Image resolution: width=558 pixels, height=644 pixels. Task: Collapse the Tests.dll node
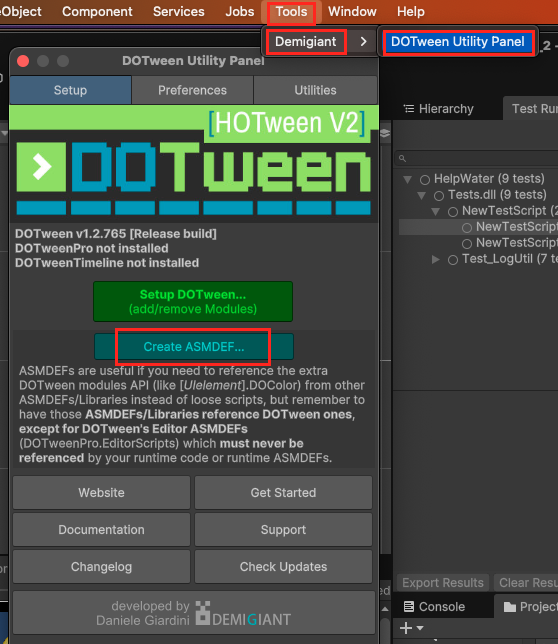click(x=421, y=196)
